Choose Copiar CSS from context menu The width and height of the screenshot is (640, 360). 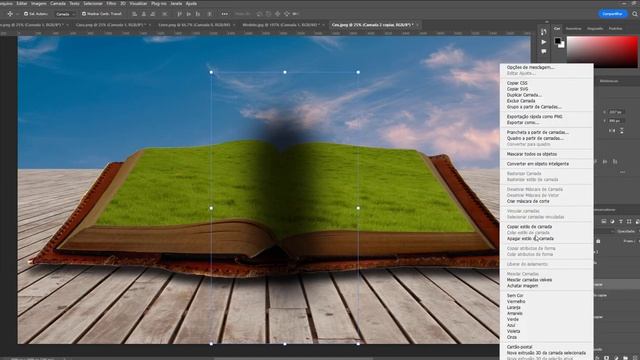[517, 83]
